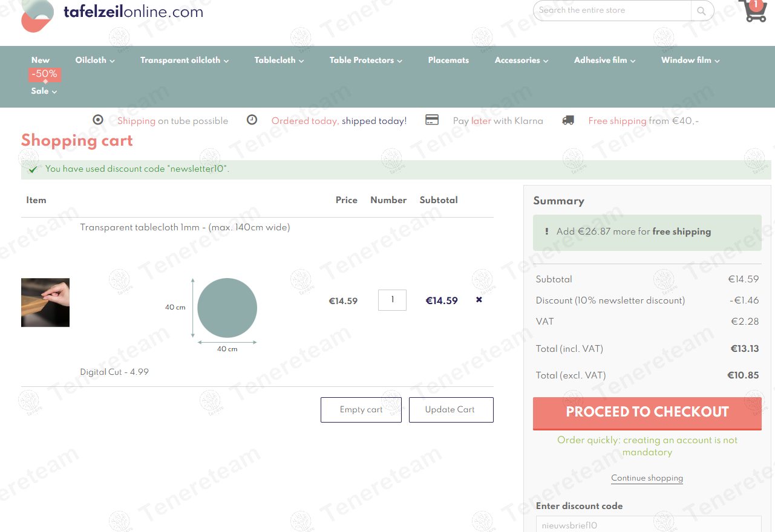Viewport: 775px width, 532px height.
Task: Click the Empty cart button
Action: (361, 409)
